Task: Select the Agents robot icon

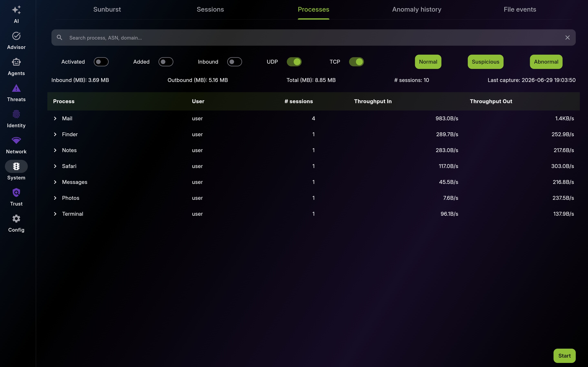Action: coord(16,62)
